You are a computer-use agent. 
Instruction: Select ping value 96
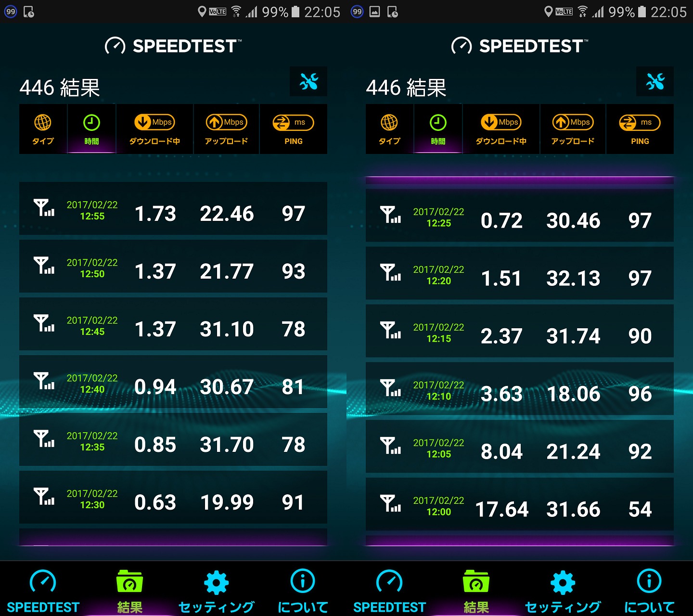[x=640, y=394]
